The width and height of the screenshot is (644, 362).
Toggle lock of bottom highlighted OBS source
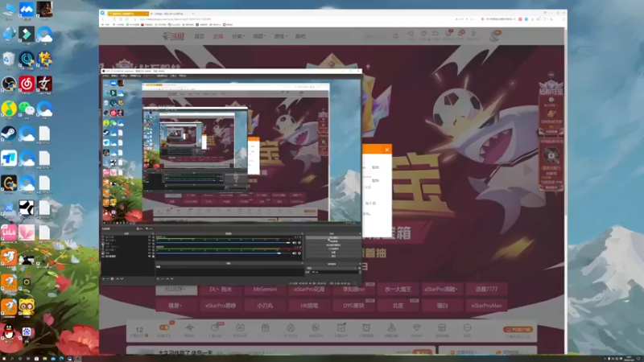click(153, 257)
